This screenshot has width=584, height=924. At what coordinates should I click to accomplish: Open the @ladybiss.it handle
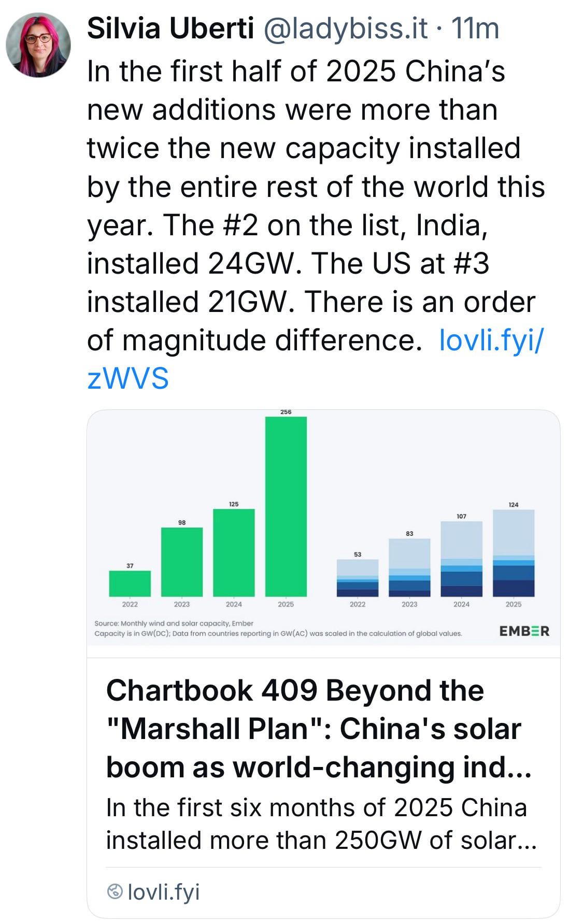(x=346, y=29)
